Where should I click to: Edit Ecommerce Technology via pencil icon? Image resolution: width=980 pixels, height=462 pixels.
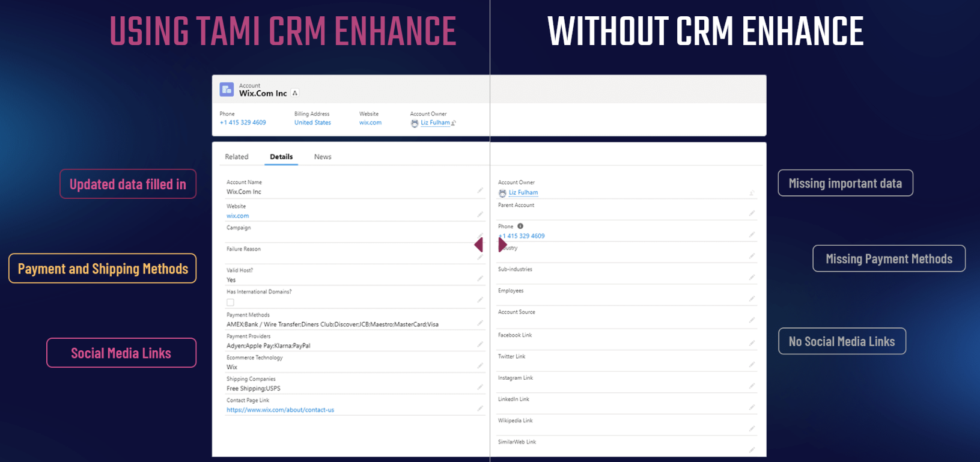click(x=480, y=366)
